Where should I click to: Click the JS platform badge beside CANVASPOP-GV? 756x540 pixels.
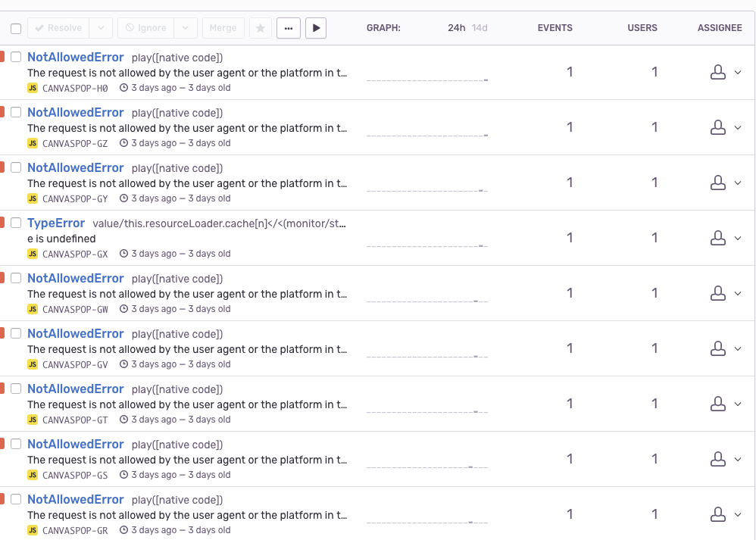tap(33, 364)
